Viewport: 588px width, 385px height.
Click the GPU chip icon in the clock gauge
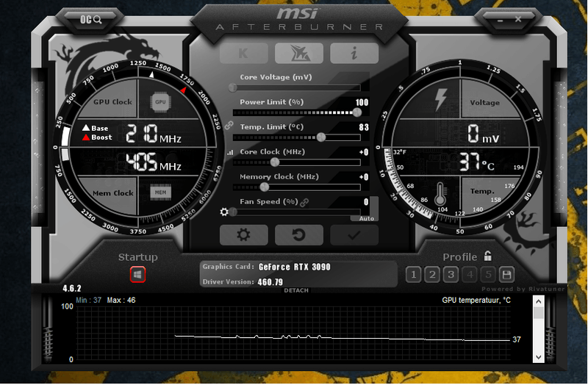point(160,101)
